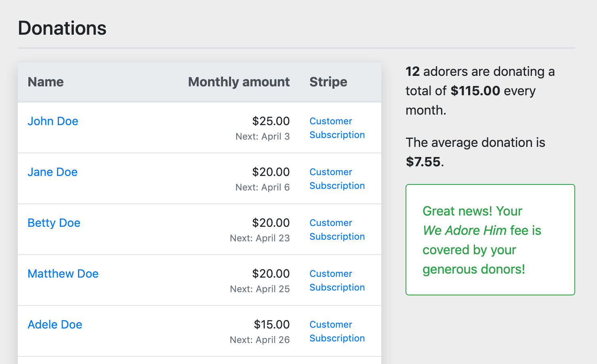Screen dimensions: 597x364
Task: Open Adele Doe's Stripe Customer link
Action: coord(331,324)
